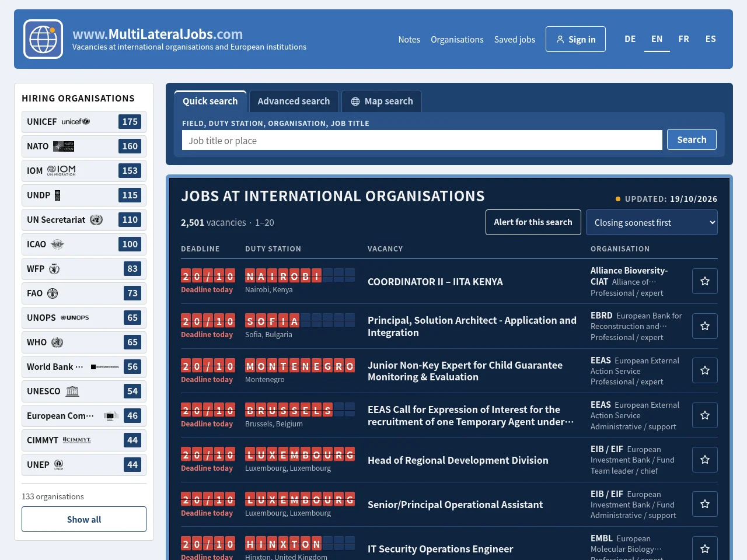Image resolution: width=747 pixels, height=560 pixels.
Task: Switch to the Quick search tab
Action: click(210, 101)
